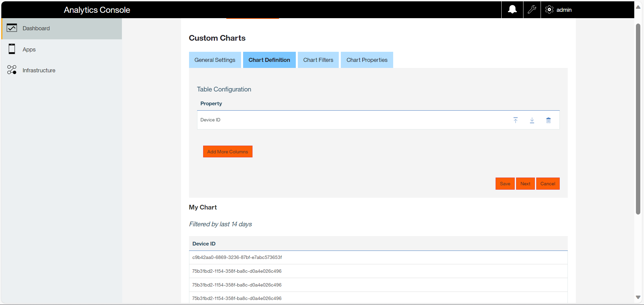Viewport: 644px width, 305px height.
Task: Cancel the chart editing
Action: [x=548, y=184]
